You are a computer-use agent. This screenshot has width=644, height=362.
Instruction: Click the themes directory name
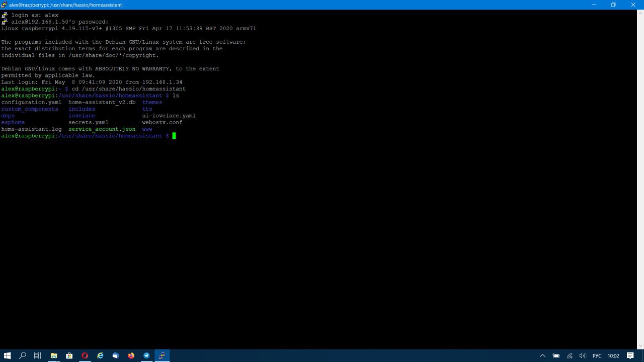pos(152,102)
